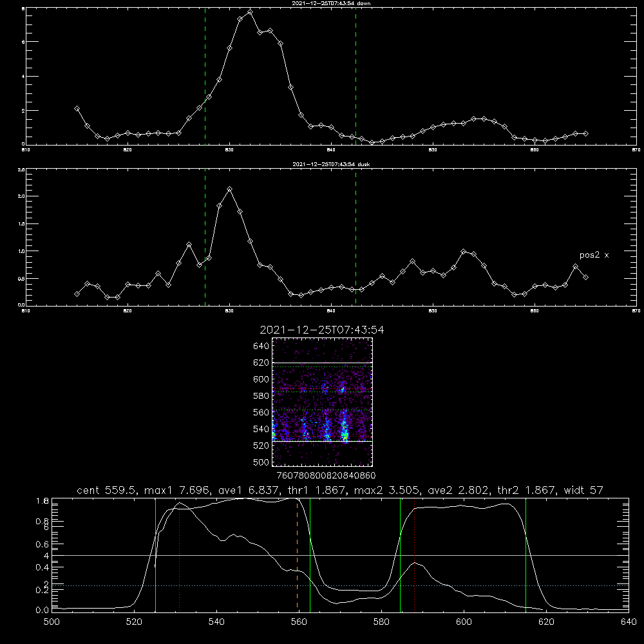Click the heatmap spectrogram image
This screenshot has width=644, height=644.
[x=323, y=402]
